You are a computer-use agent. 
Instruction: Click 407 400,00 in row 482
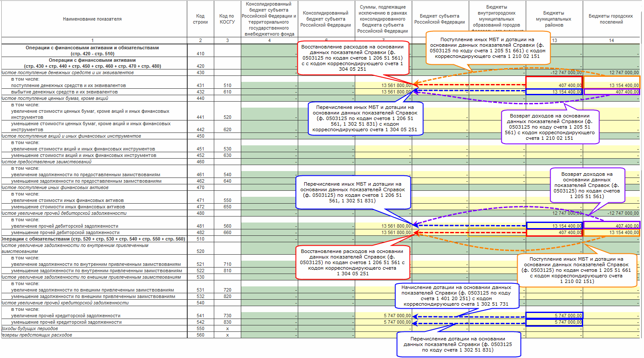[570, 232]
